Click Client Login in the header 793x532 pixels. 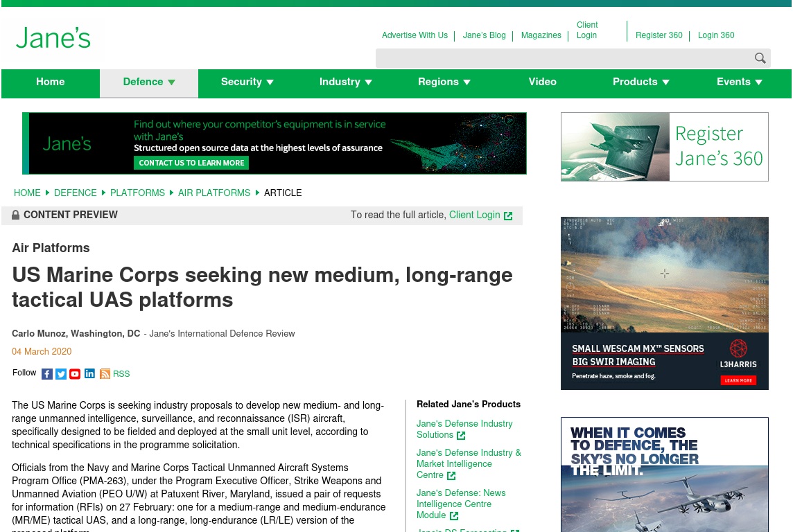(x=587, y=30)
